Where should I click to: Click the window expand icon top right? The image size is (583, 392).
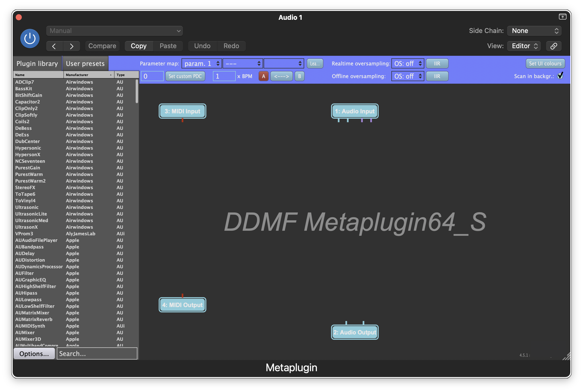562,17
